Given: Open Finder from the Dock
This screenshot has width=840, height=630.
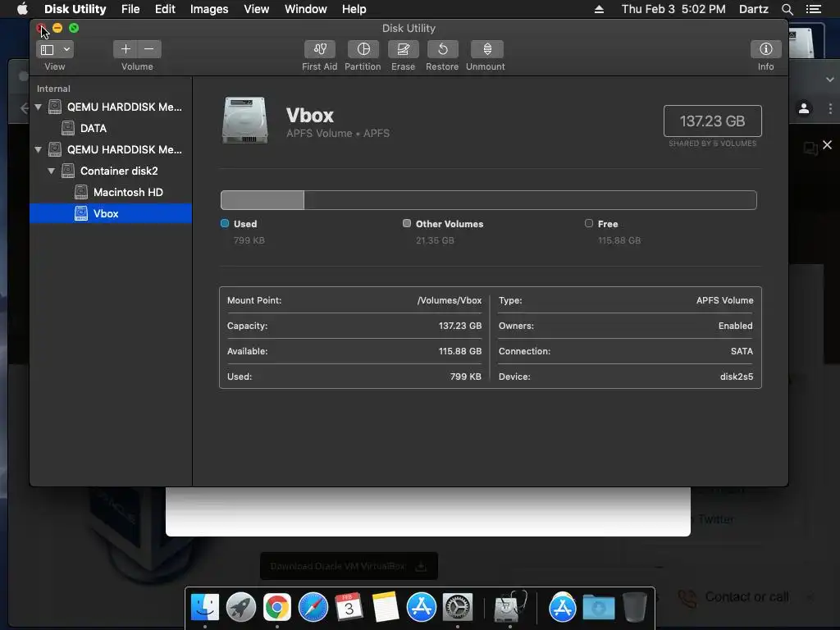Looking at the screenshot, I should pyautogui.click(x=205, y=608).
